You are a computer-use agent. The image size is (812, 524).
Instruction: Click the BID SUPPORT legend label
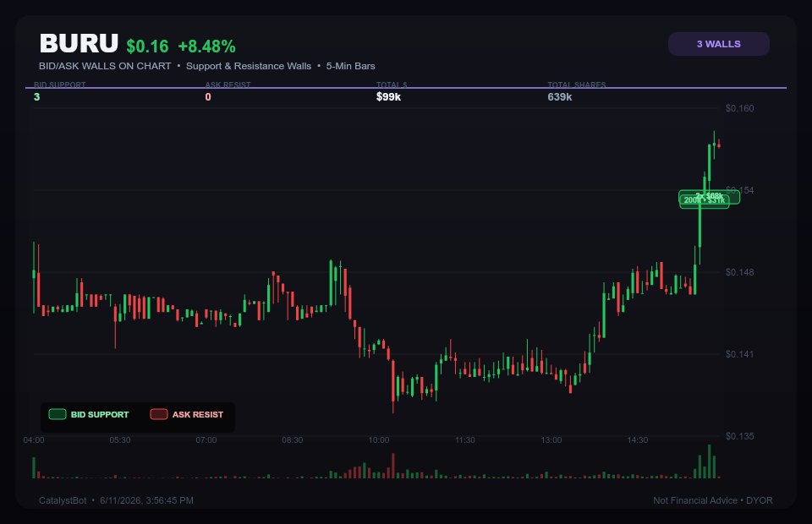(100, 414)
